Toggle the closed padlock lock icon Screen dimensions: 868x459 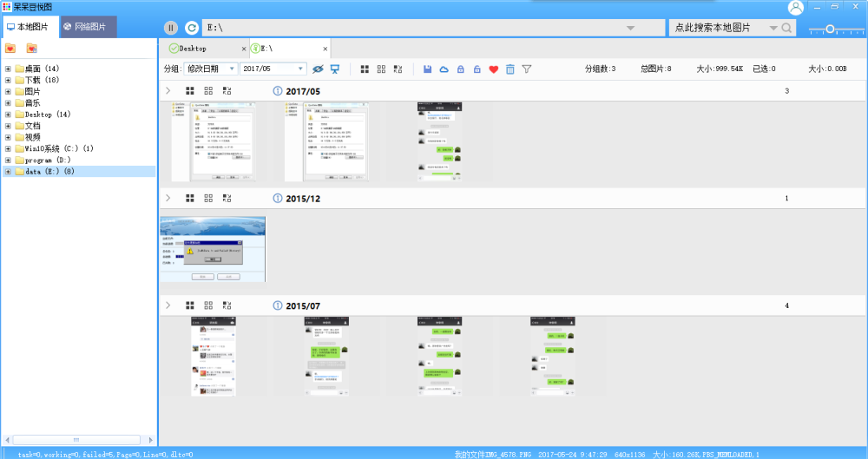pyautogui.click(x=460, y=69)
